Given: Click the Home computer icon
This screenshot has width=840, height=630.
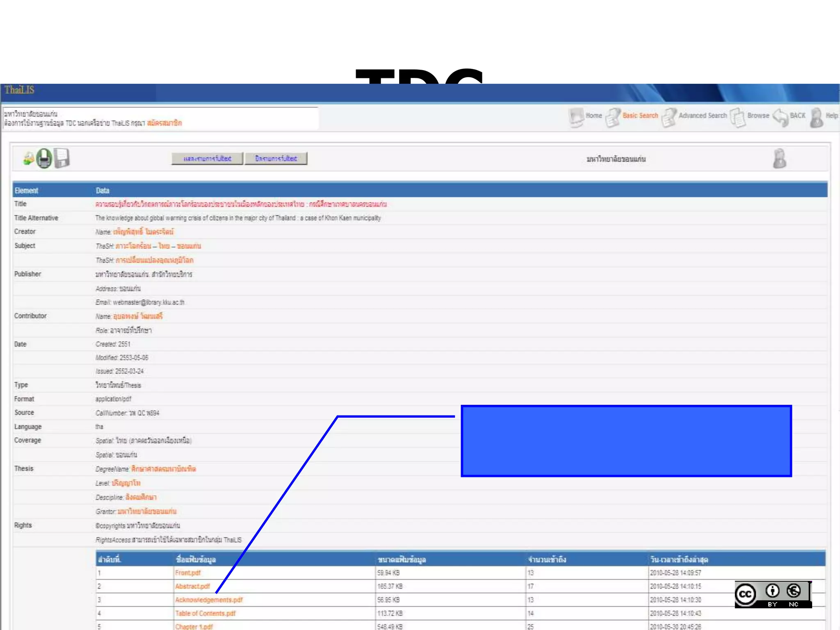Looking at the screenshot, I should click(x=576, y=116).
